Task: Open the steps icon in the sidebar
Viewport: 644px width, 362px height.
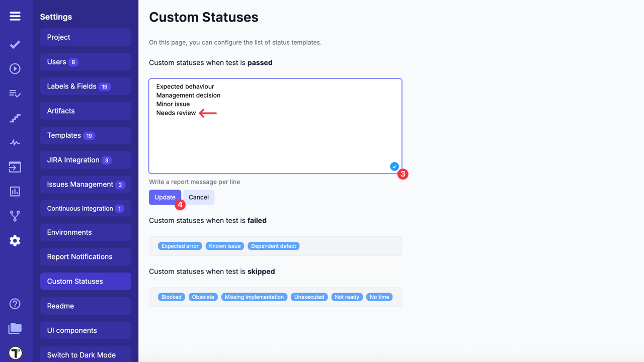Action: point(15,118)
